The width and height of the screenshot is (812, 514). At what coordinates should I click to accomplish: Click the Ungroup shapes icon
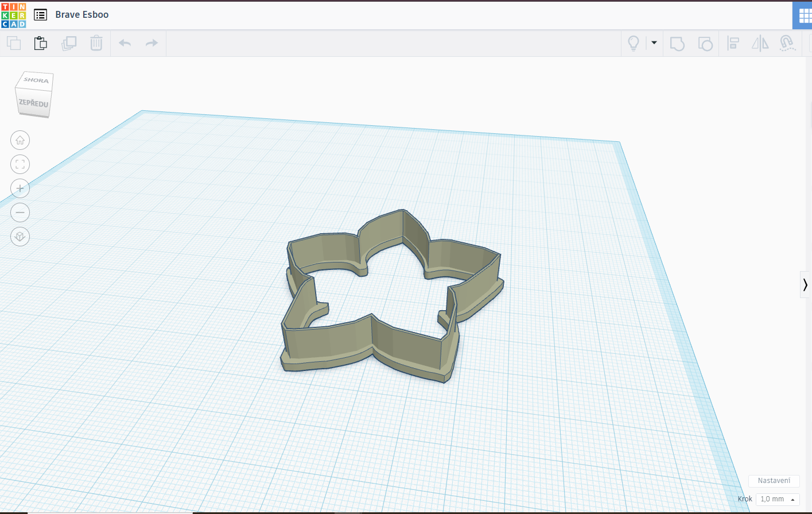point(705,44)
